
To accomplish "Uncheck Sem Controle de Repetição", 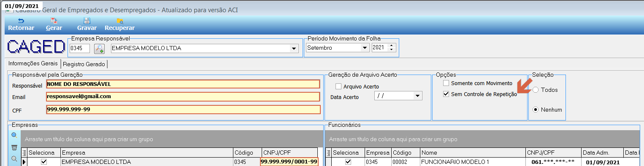I will [x=446, y=94].
